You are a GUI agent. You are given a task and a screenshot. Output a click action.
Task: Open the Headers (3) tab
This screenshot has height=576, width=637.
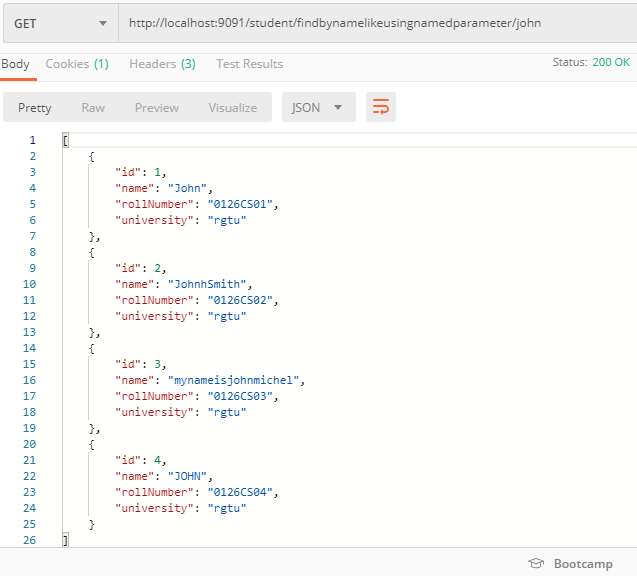coord(162,64)
